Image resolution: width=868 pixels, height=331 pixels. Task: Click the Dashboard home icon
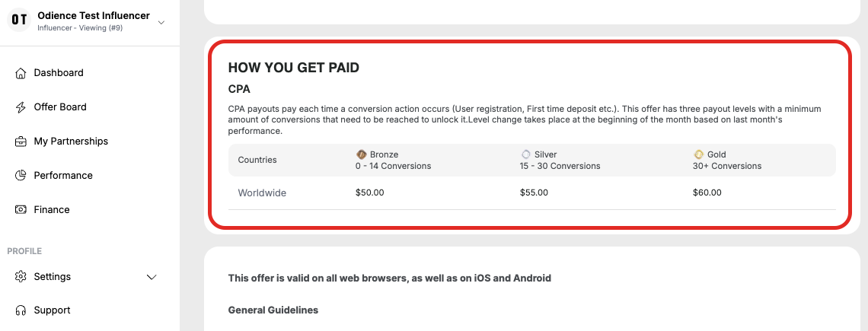pos(21,73)
